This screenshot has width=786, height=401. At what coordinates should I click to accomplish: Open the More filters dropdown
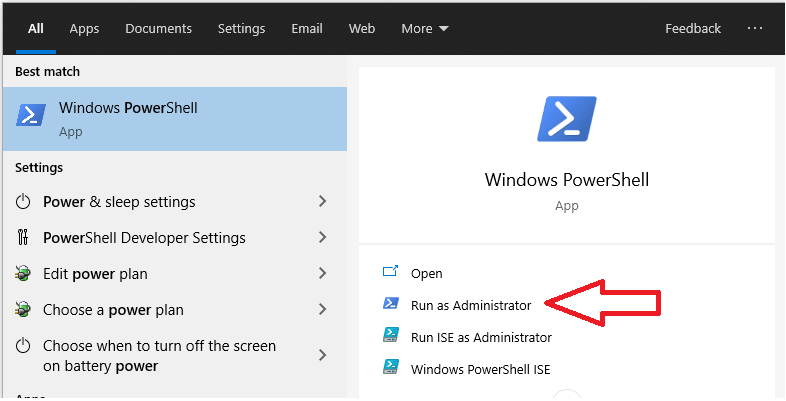click(425, 29)
